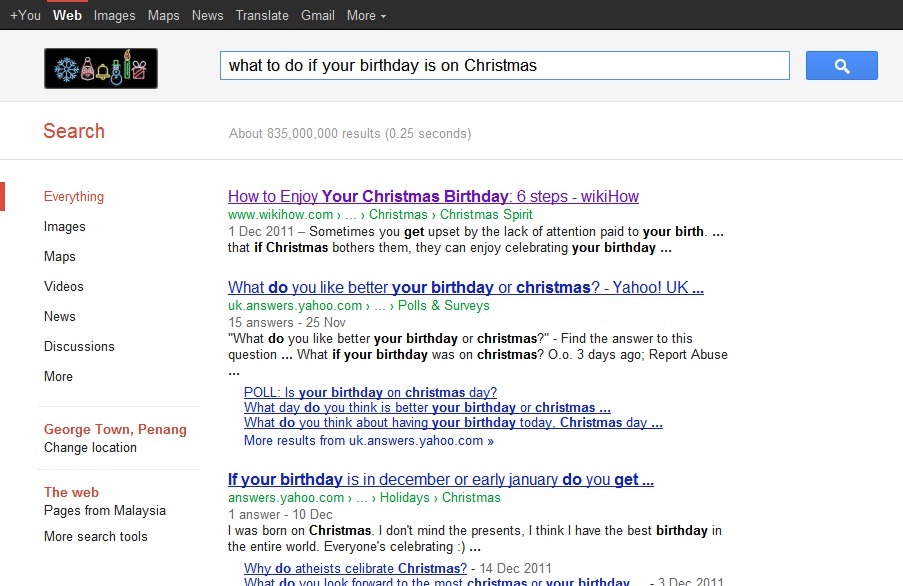Open wikiHow Christmas Birthday result
Image resolution: width=903 pixels, height=586 pixels.
433,196
